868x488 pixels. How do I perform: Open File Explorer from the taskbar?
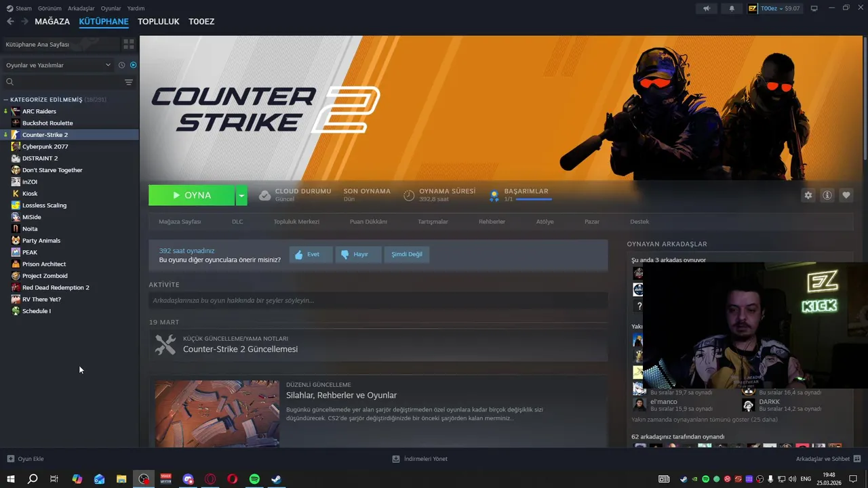pyautogui.click(x=121, y=479)
